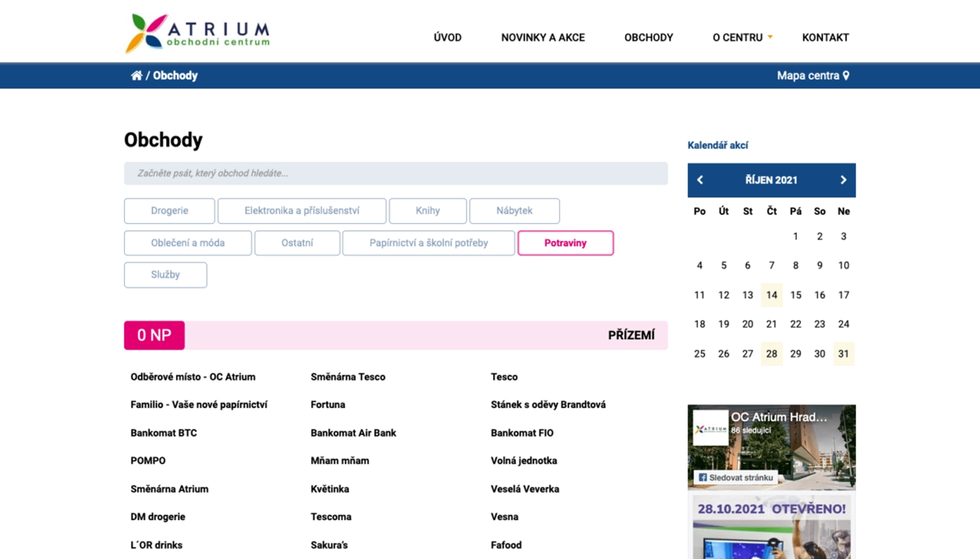Open the DM drogerie store entry
Screen dimensions: 980x559
(157, 516)
